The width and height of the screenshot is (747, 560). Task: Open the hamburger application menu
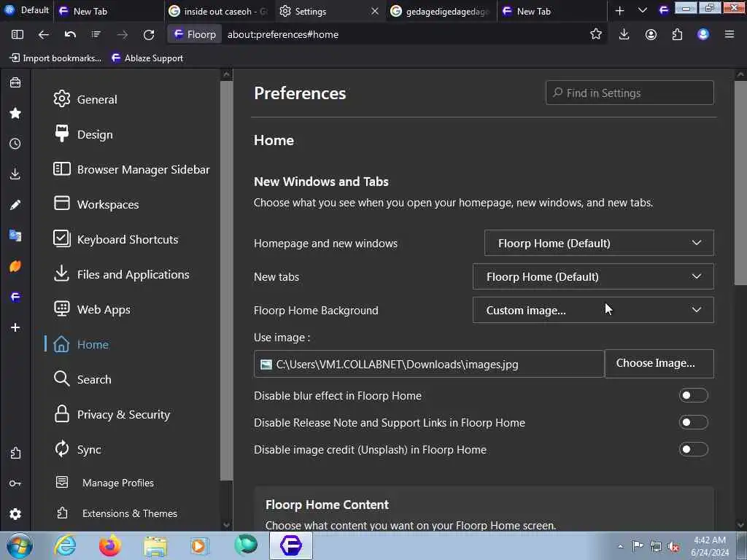tap(729, 34)
